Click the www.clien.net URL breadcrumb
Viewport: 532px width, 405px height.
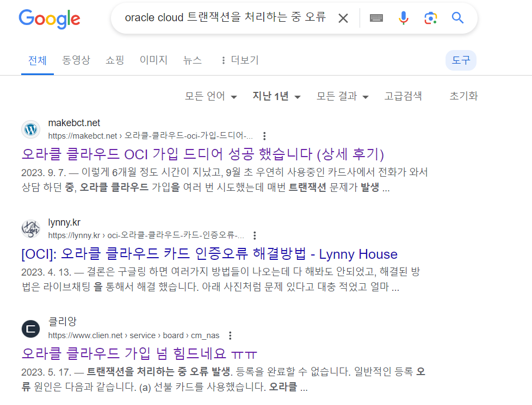click(134, 335)
